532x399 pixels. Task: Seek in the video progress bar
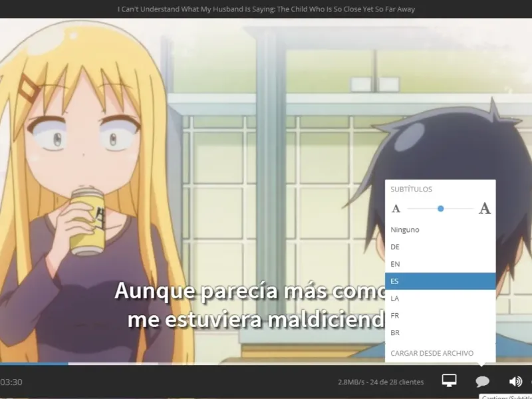pyautogui.click(x=266, y=364)
